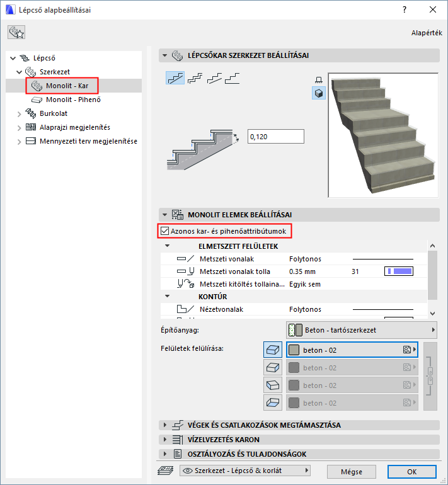The image size is (448, 485).
Task: Click the stair section thickness diagram
Action: (203, 150)
